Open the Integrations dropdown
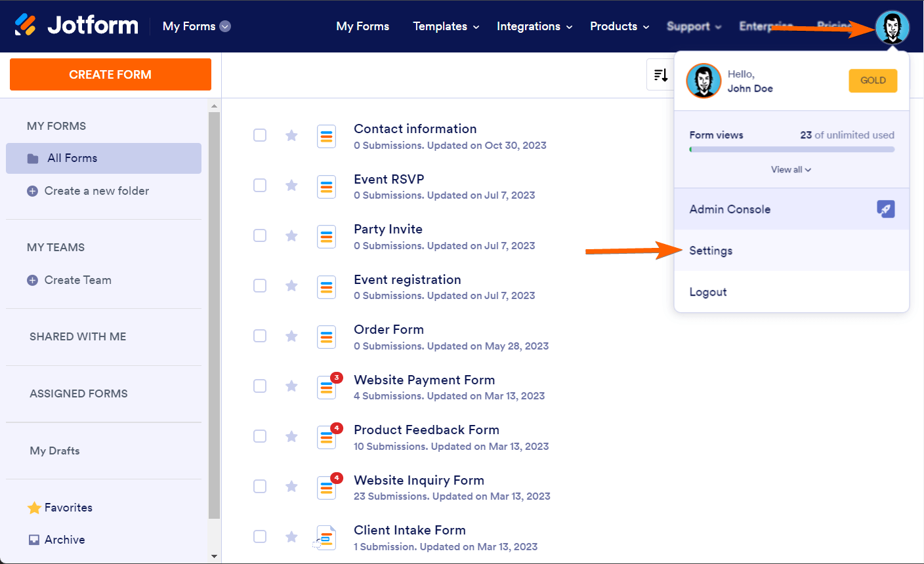The height and width of the screenshot is (564, 924). coord(534,26)
